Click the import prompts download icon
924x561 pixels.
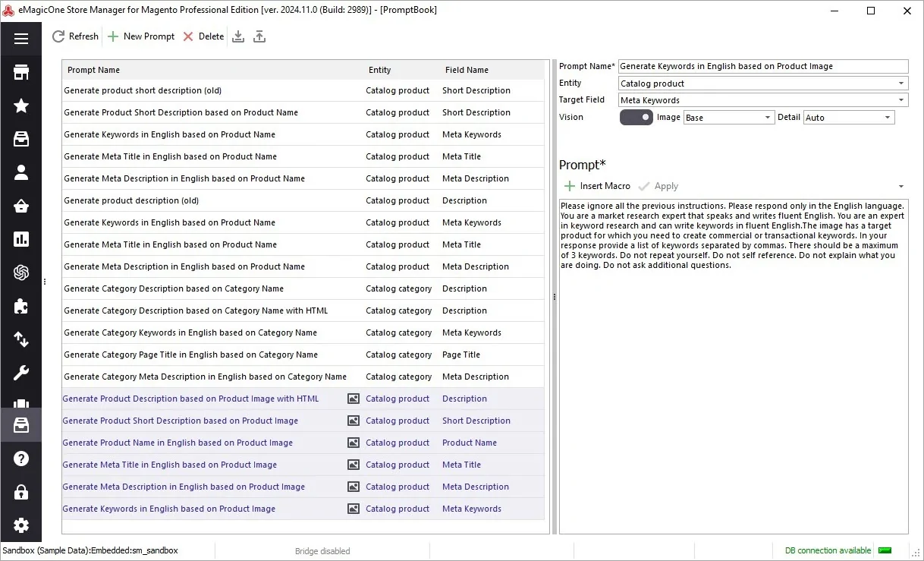(x=238, y=36)
